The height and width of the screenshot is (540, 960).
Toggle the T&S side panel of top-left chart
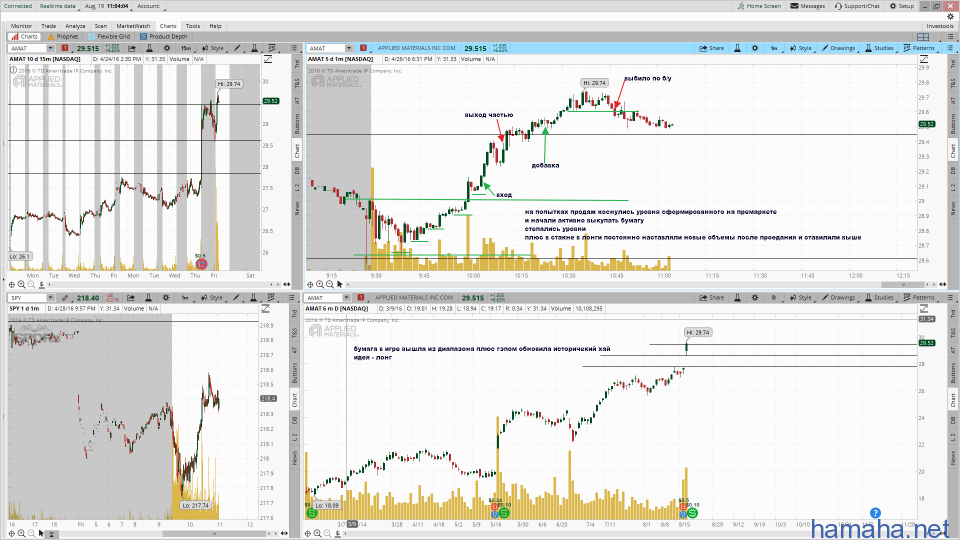[298, 82]
